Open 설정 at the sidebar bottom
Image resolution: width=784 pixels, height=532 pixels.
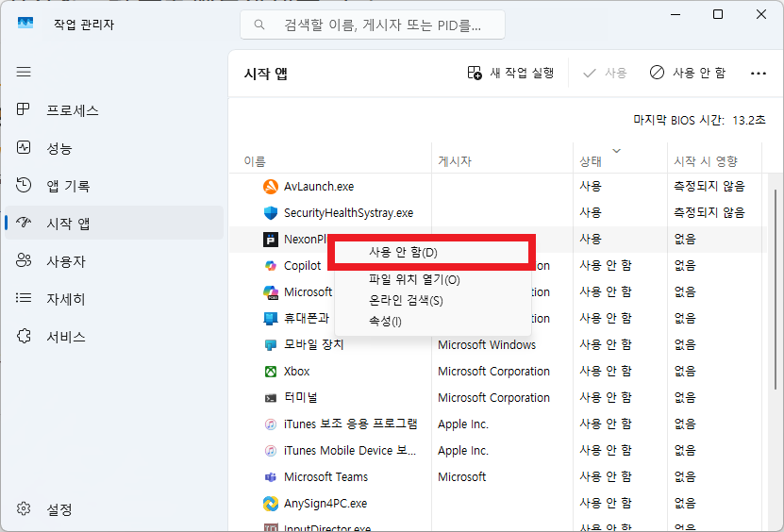114,509
